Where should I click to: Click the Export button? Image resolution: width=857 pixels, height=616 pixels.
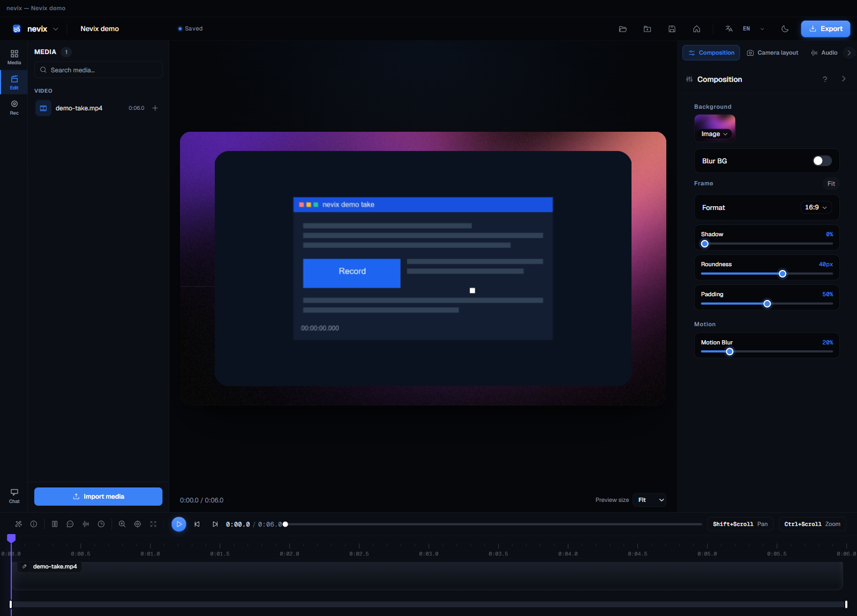point(825,29)
